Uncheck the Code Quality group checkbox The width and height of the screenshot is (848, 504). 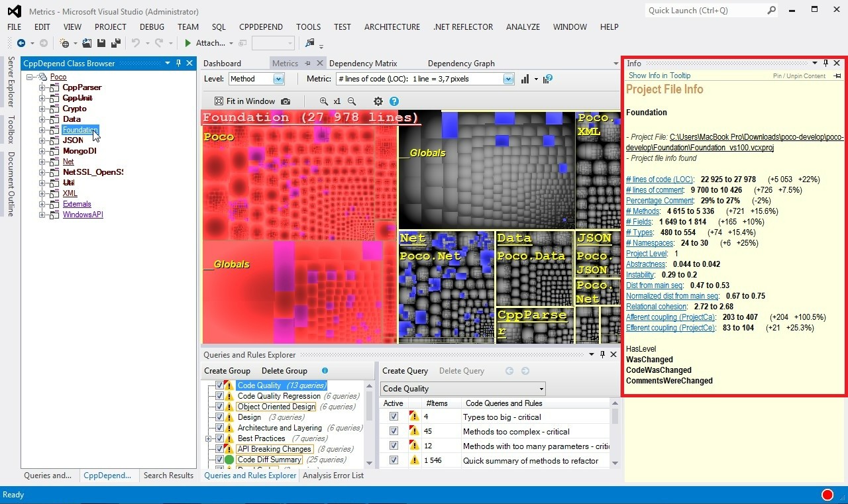pos(219,385)
